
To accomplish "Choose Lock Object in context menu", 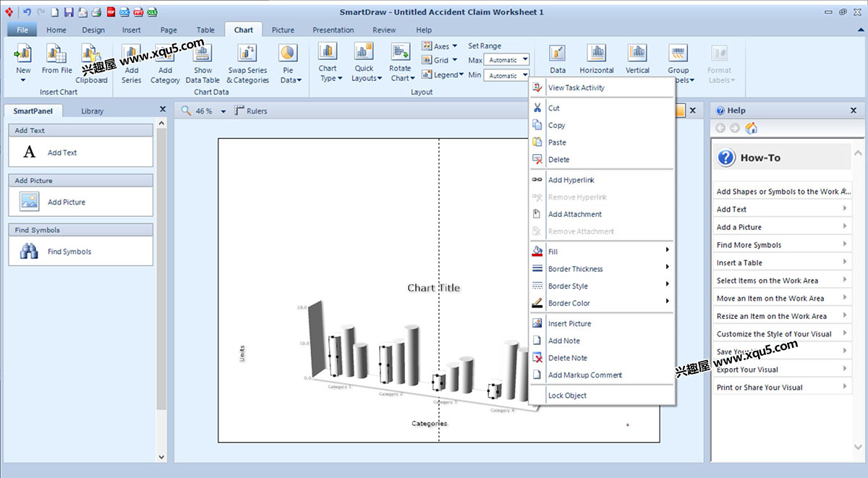I will click(602, 396).
